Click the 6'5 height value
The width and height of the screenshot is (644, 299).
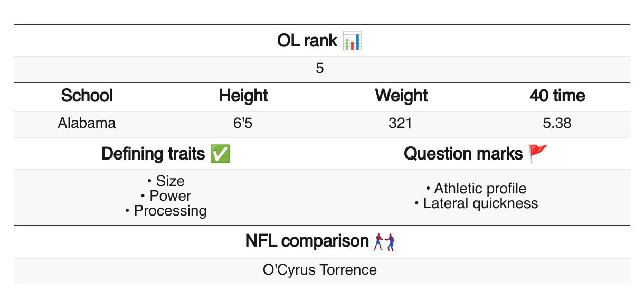[243, 123]
